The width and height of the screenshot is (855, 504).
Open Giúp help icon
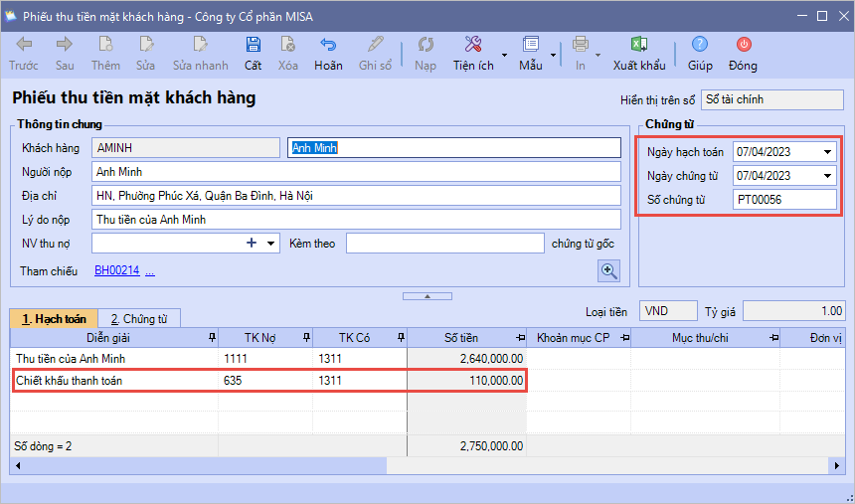pos(700,45)
